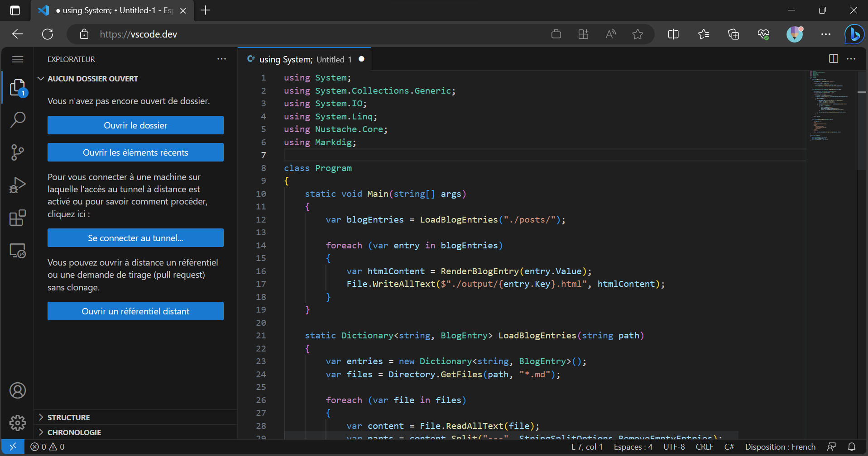Image resolution: width=868 pixels, height=456 pixels.
Task: Open the editor's more actions menu
Action: [852, 58]
